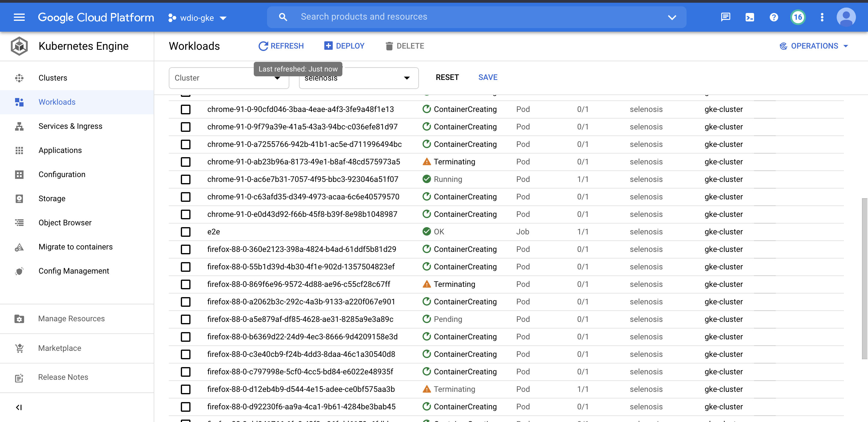
Task: Click the OK status checkmark for e2e
Action: click(x=426, y=231)
